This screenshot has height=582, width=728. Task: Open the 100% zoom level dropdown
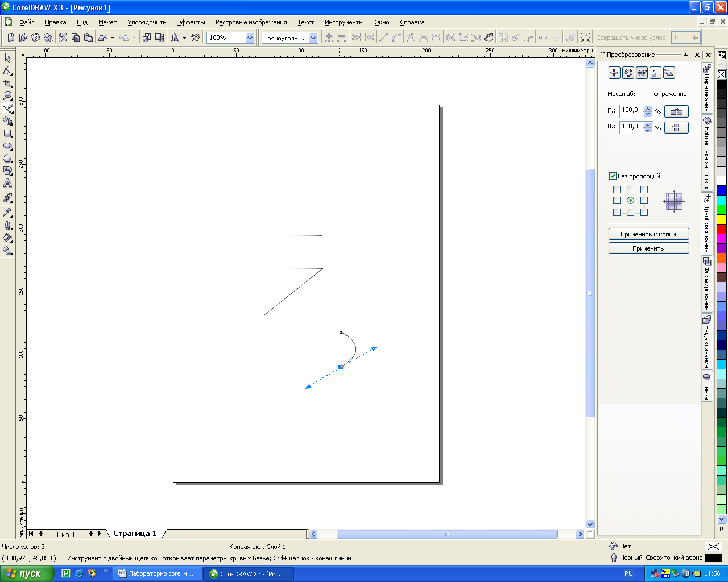coord(250,38)
